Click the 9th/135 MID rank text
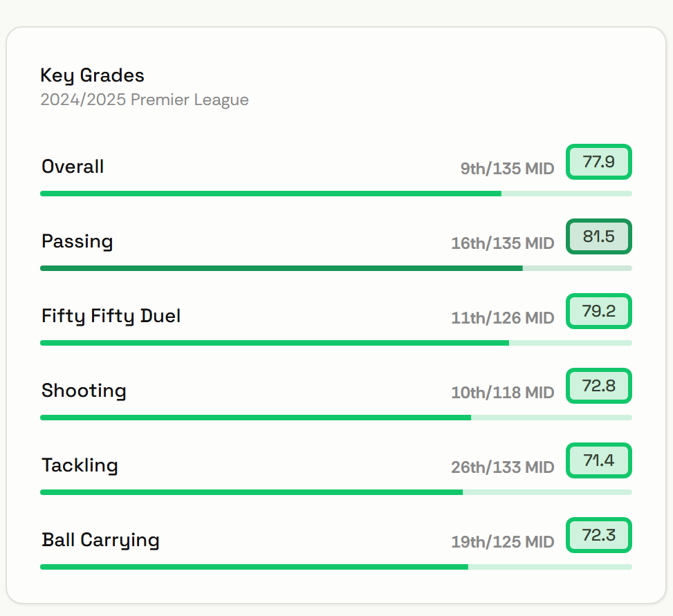Screen dimensions: 673x616 (x=507, y=169)
